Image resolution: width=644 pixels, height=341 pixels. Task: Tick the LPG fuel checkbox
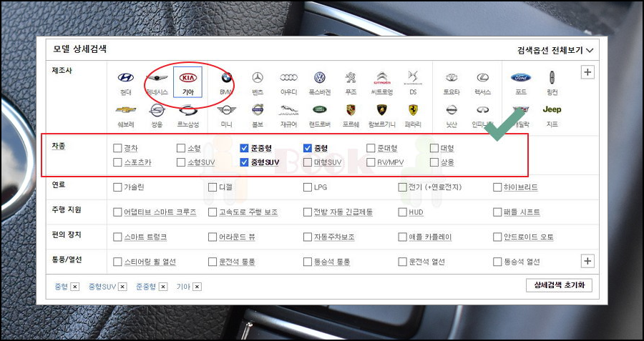[308, 187]
